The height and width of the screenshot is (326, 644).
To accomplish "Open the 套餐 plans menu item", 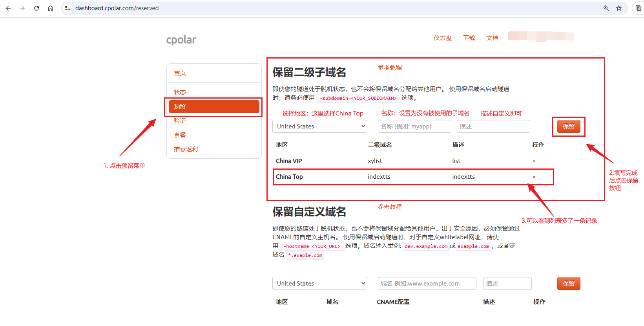I will 180,135.
